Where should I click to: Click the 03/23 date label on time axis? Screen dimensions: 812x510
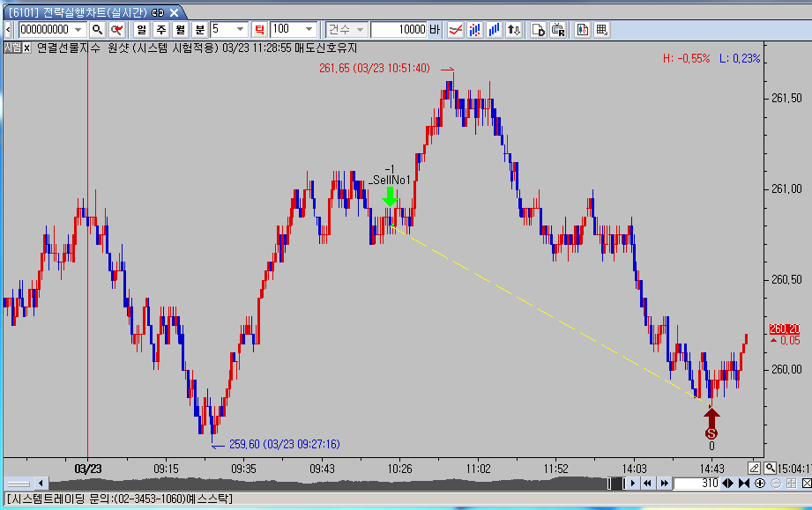coord(88,469)
